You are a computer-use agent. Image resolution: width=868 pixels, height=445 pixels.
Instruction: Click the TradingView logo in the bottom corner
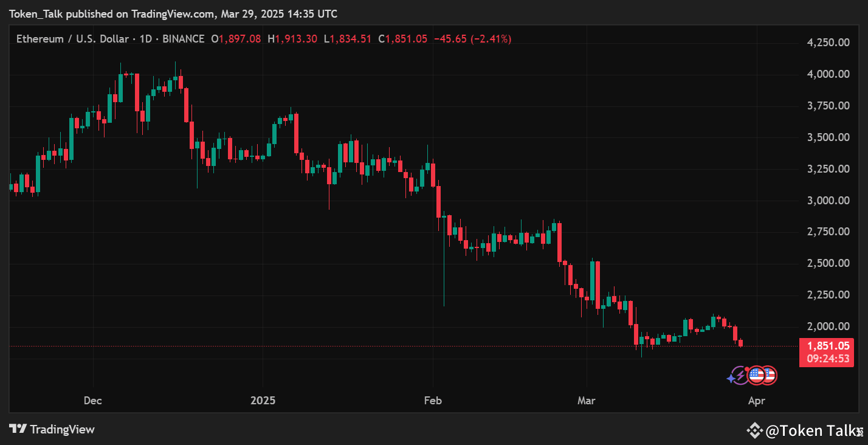pyautogui.click(x=52, y=429)
